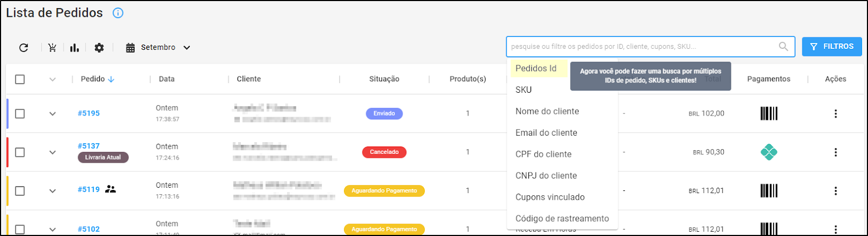
Task: Refresh the order list
Action: pos(23,48)
